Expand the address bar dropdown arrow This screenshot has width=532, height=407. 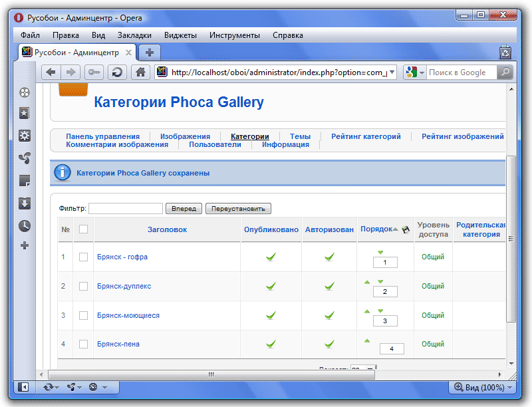392,72
